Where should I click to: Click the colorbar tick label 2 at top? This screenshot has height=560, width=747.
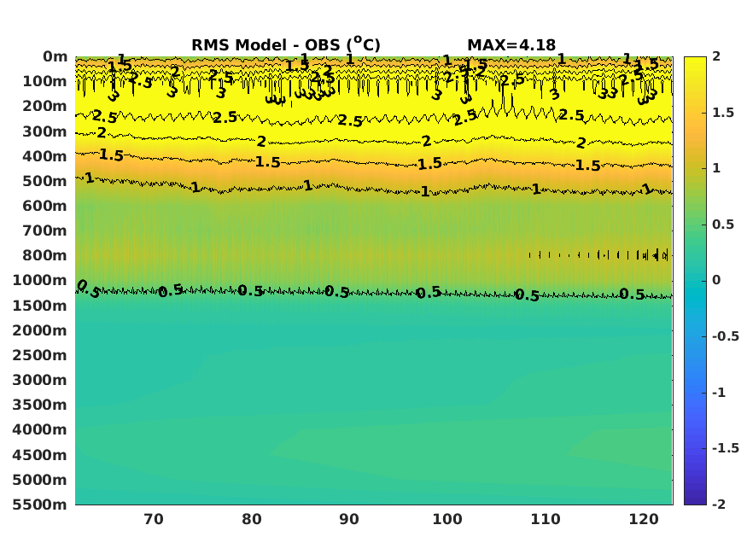[x=716, y=56]
